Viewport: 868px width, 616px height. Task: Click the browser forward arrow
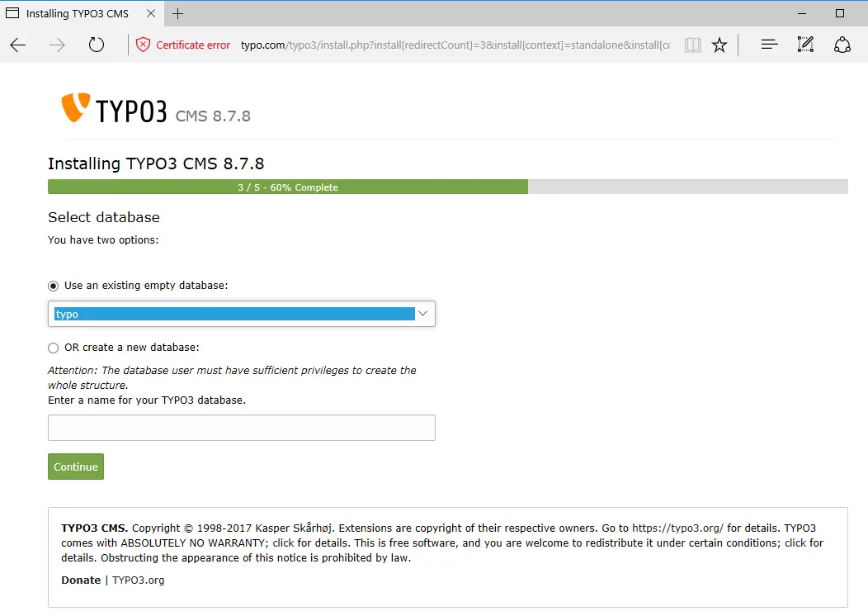(57, 45)
